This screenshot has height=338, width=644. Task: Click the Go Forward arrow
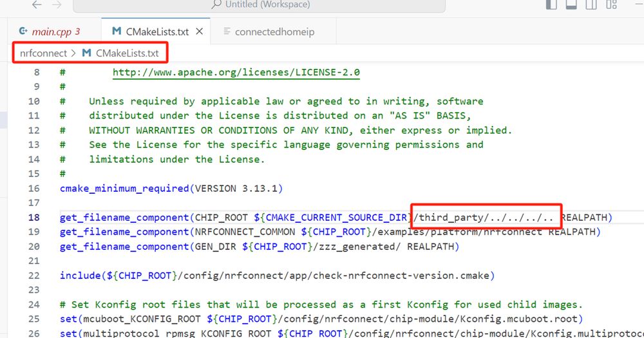pos(57,5)
